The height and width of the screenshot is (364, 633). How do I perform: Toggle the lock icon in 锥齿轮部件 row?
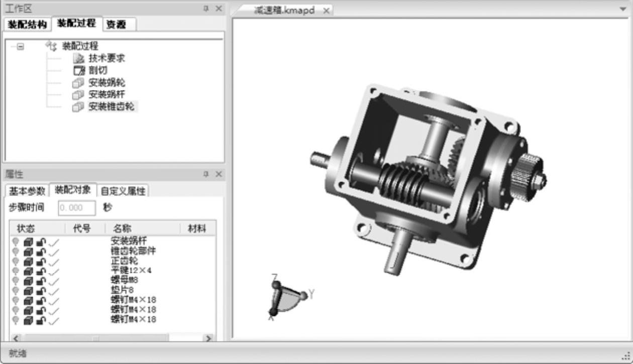click(41, 251)
